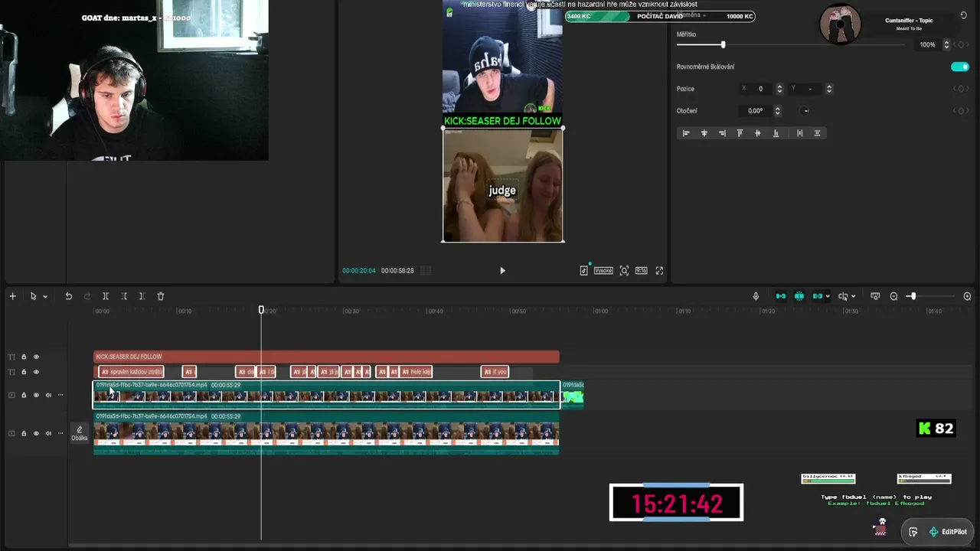Step the Pozice X value
This screenshot has height=551, width=980.
coord(779,89)
